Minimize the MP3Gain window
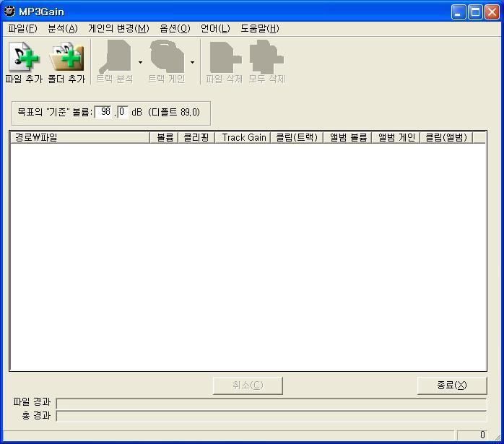Viewport: 504px width, 444px height. 459,12
